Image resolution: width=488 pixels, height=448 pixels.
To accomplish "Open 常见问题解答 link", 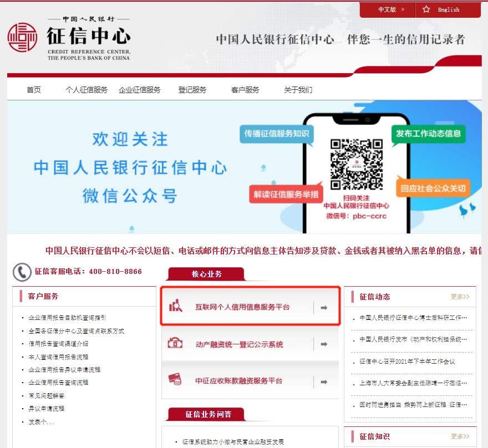I will click(47, 396).
